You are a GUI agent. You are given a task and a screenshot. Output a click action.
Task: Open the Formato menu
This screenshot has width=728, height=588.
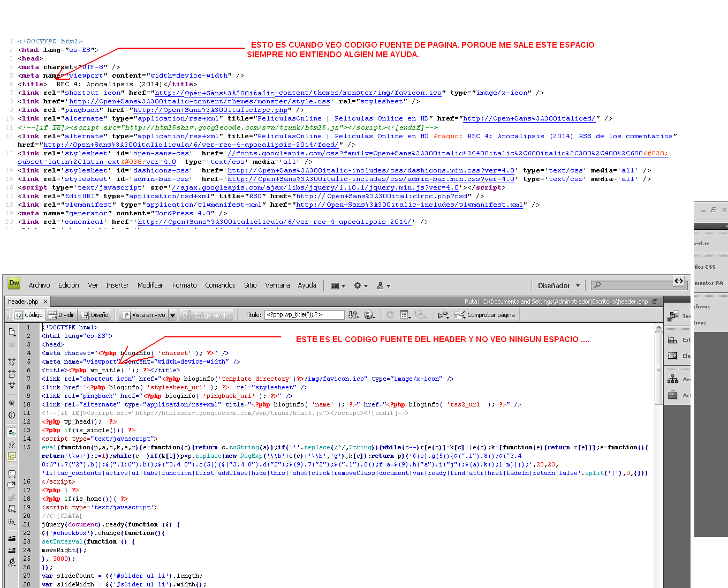click(x=185, y=285)
